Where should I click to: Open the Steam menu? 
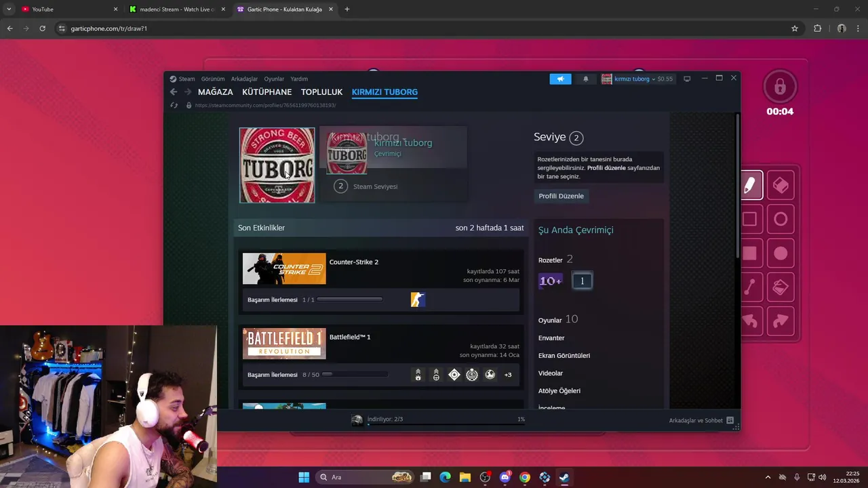[182, 79]
